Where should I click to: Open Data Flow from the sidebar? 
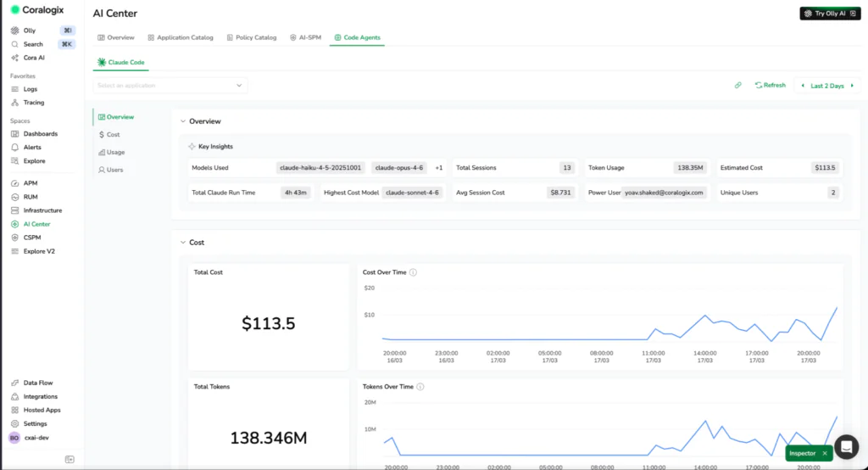pos(37,383)
